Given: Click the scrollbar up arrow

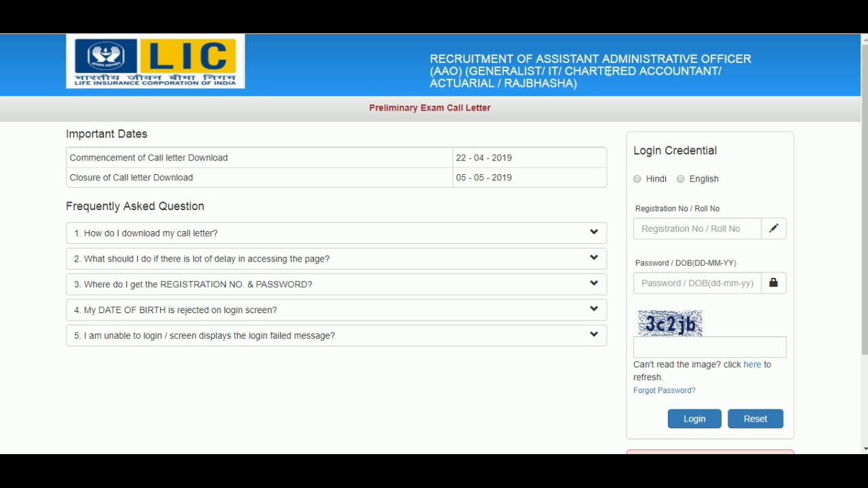Looking at the screenshot, I should pyautogui.click(x=865, y=39).
